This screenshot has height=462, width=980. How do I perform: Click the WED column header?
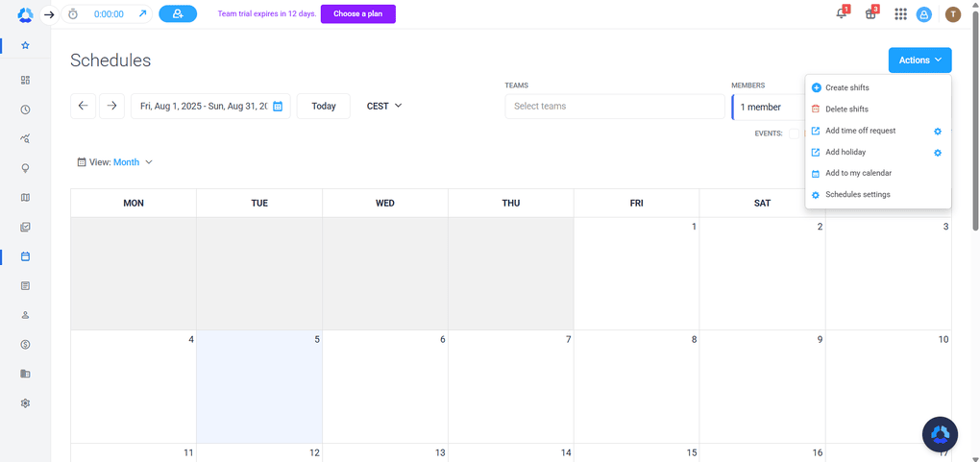(385, 204)
